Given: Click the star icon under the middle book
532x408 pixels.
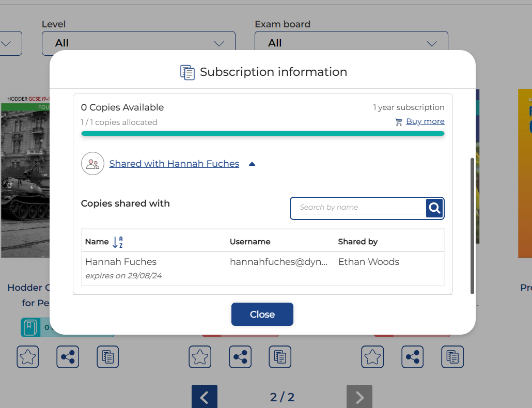Looking at the screenshot, I should (200, 357).
